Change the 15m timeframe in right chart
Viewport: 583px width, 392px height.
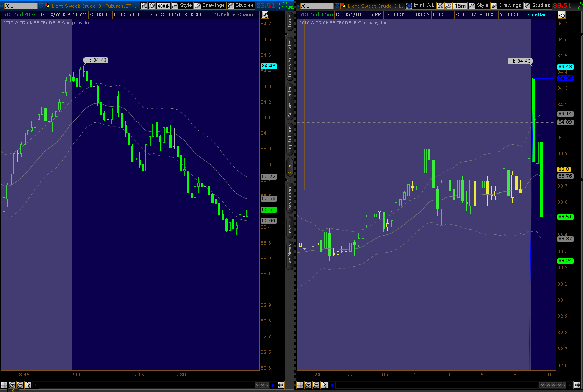pos(460,6)
